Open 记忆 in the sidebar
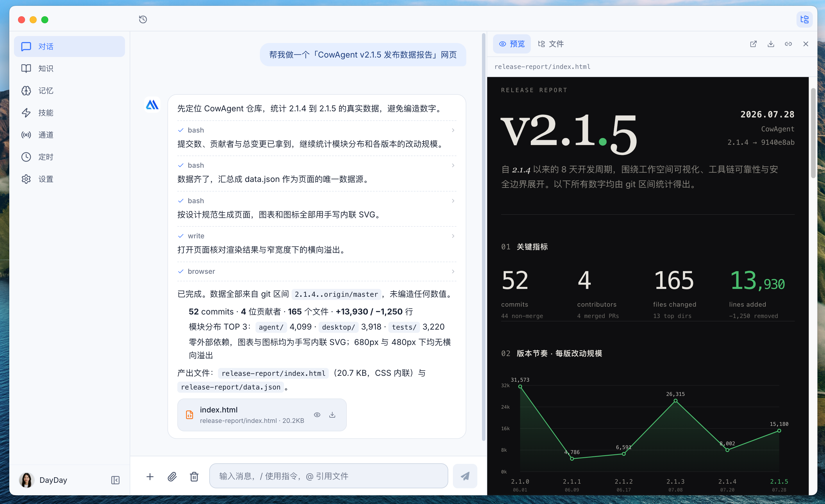This screenshot has width=825, height=504. click(x=69, y=91)
